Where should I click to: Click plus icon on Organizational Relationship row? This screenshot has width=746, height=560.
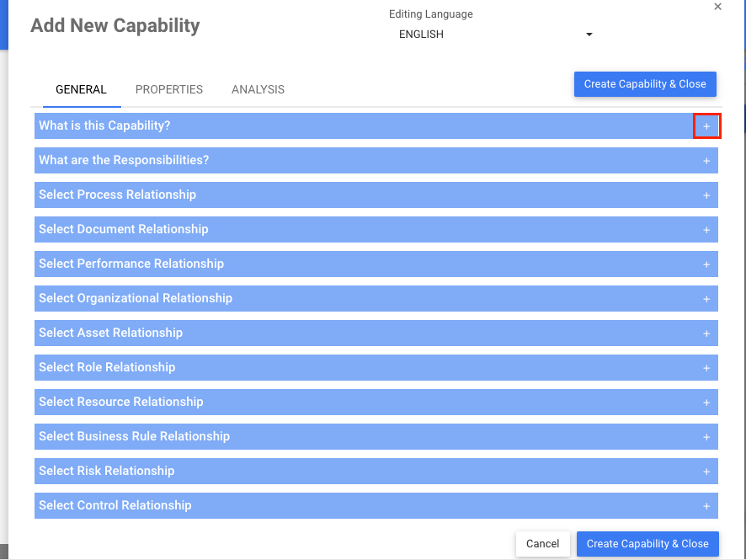[x=706, y=299]
